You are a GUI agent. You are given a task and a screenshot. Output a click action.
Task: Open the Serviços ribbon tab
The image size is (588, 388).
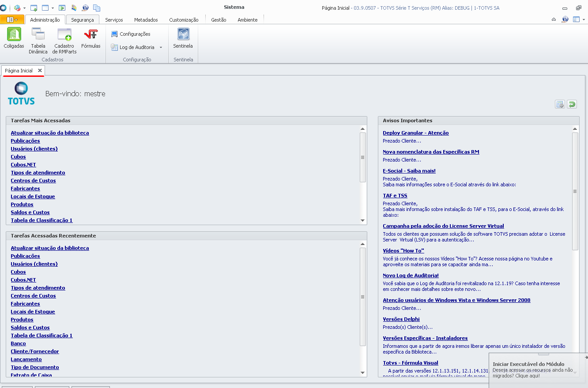(x=114, y=20)
